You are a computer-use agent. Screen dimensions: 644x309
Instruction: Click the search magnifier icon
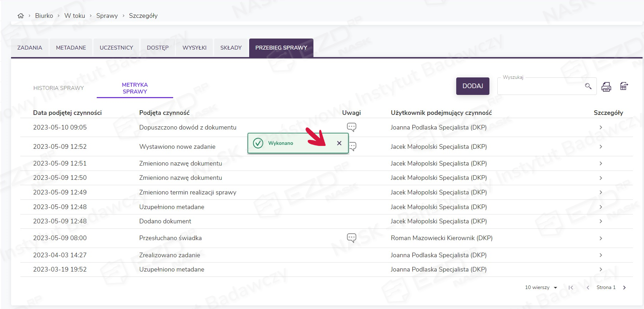pyautogui.click(x=588, y=86)
